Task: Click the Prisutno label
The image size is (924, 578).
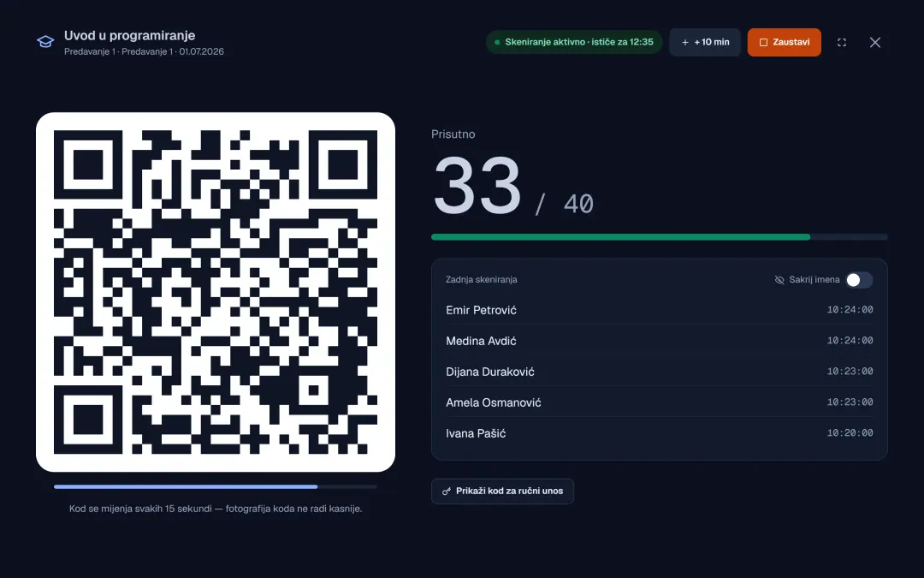Action: [x=453, y=134]
